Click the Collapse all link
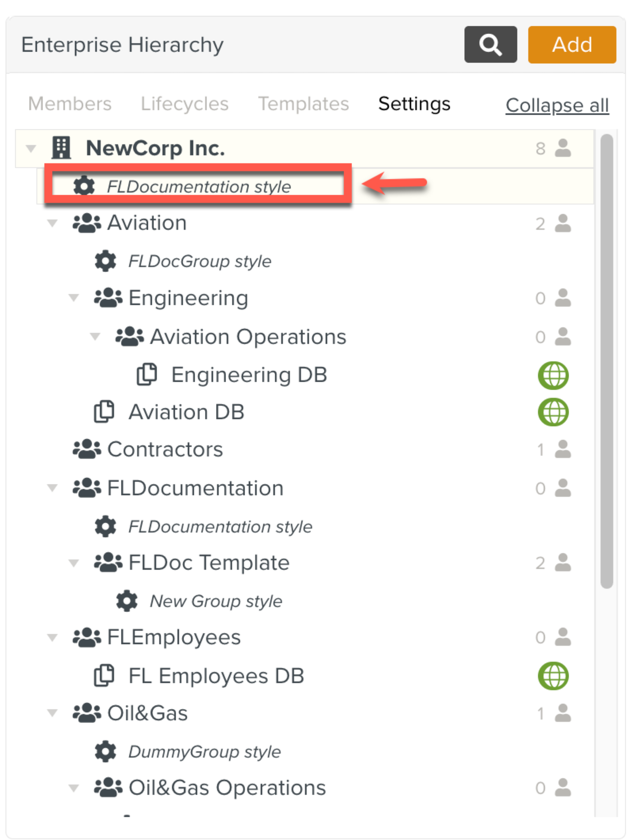The height and width of the screenshot is (840, 637). (557, 105)
